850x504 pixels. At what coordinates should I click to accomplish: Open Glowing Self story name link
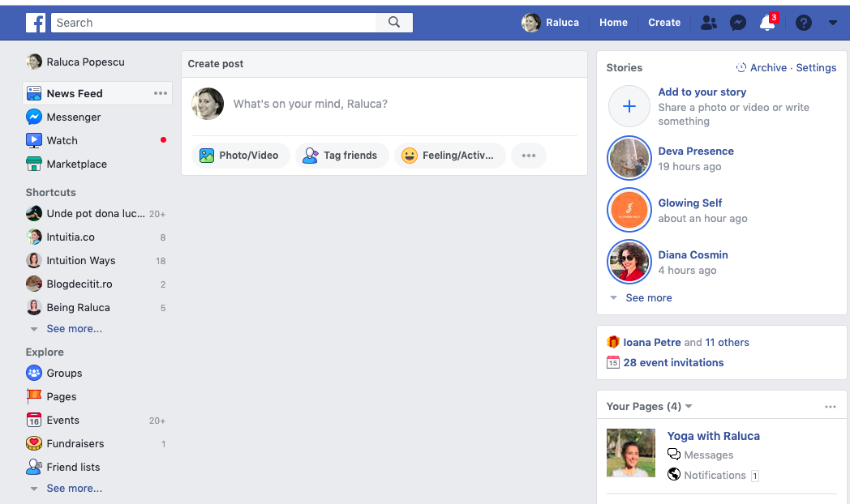690,203
